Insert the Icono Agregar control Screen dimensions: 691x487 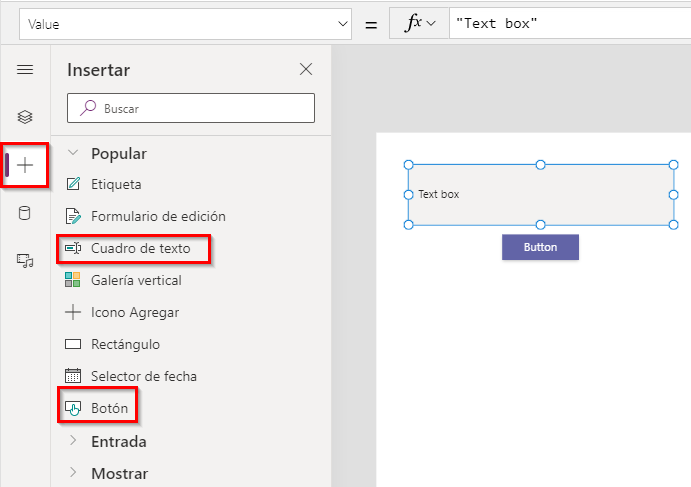click(x=135, y=312)
